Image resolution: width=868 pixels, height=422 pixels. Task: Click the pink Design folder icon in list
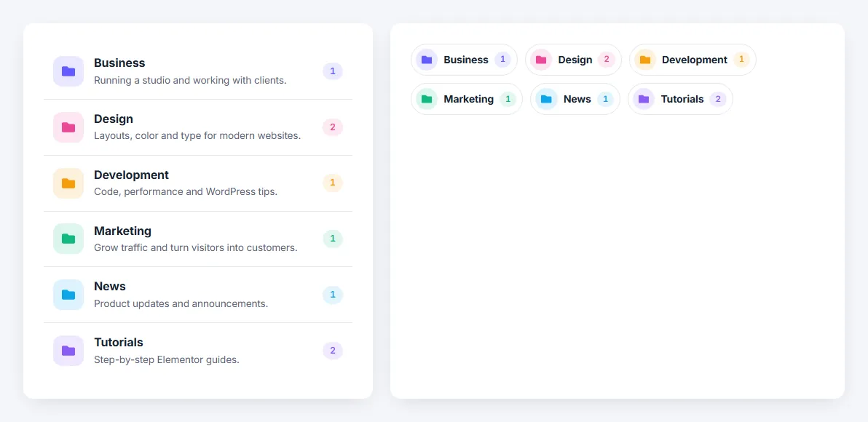point(68,127)
